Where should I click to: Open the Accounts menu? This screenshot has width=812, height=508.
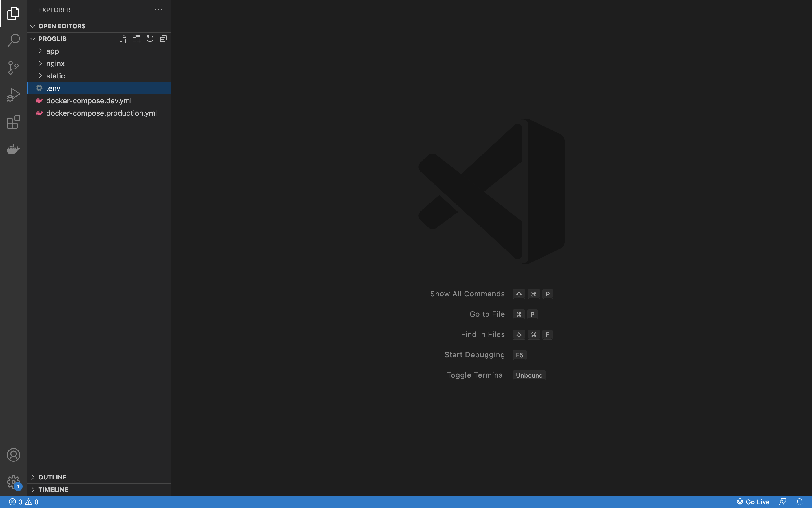click(x=14, y=455)
